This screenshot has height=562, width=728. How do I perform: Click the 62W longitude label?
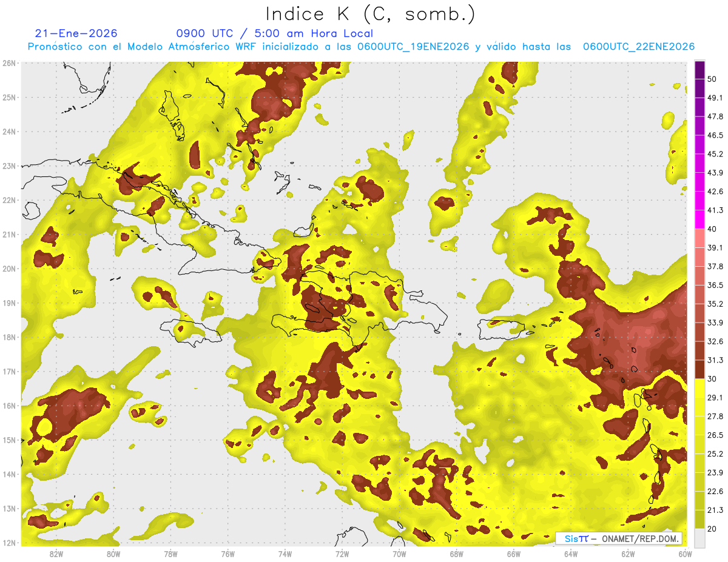(628, 554)
